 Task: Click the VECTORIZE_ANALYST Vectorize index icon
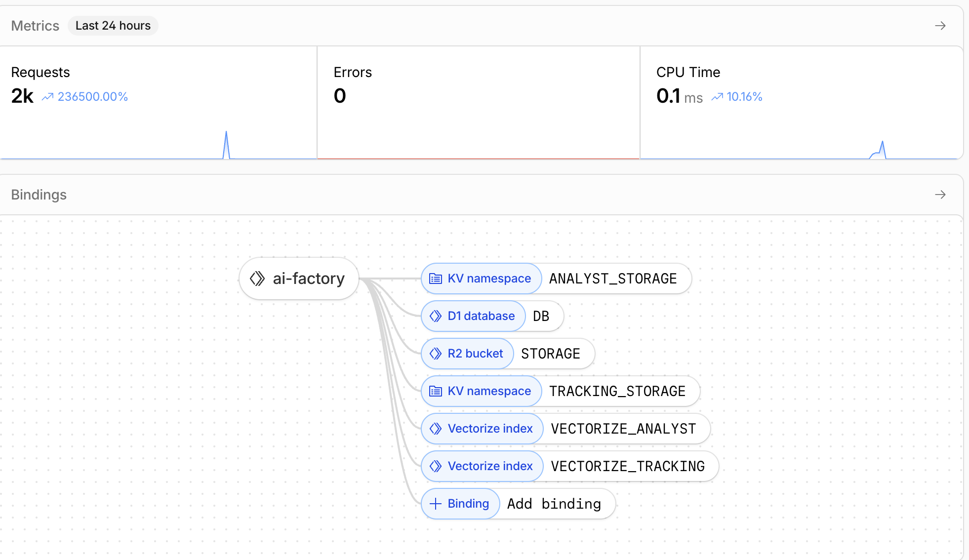(435, 429)
